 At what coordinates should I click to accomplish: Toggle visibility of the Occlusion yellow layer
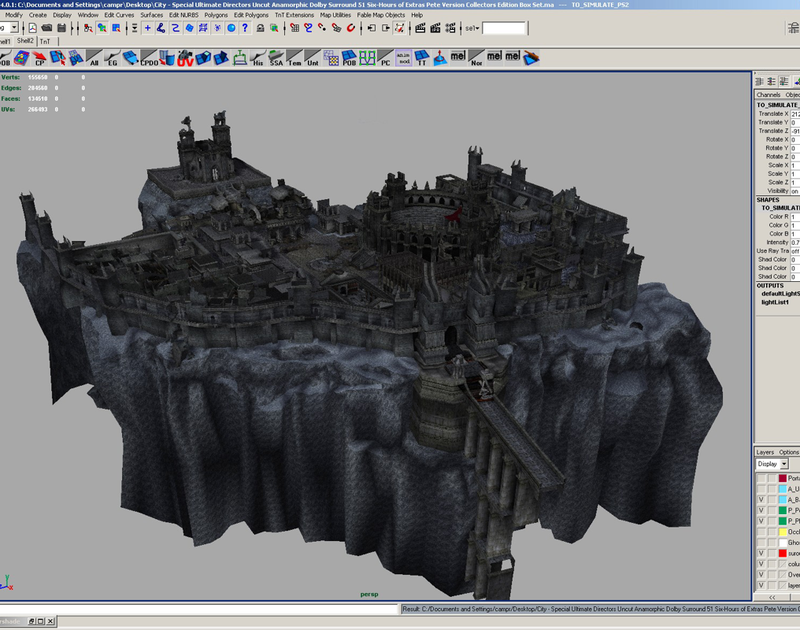click(761, 530)
